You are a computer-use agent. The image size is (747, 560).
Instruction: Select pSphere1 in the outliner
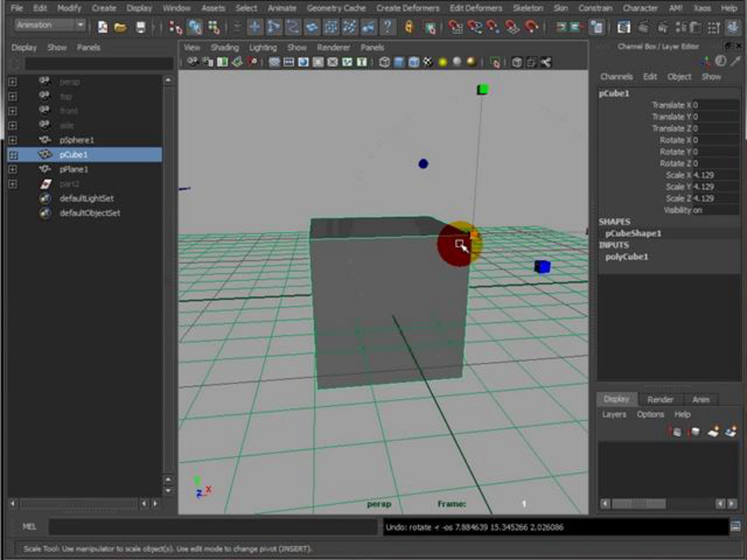click(77, 140)
